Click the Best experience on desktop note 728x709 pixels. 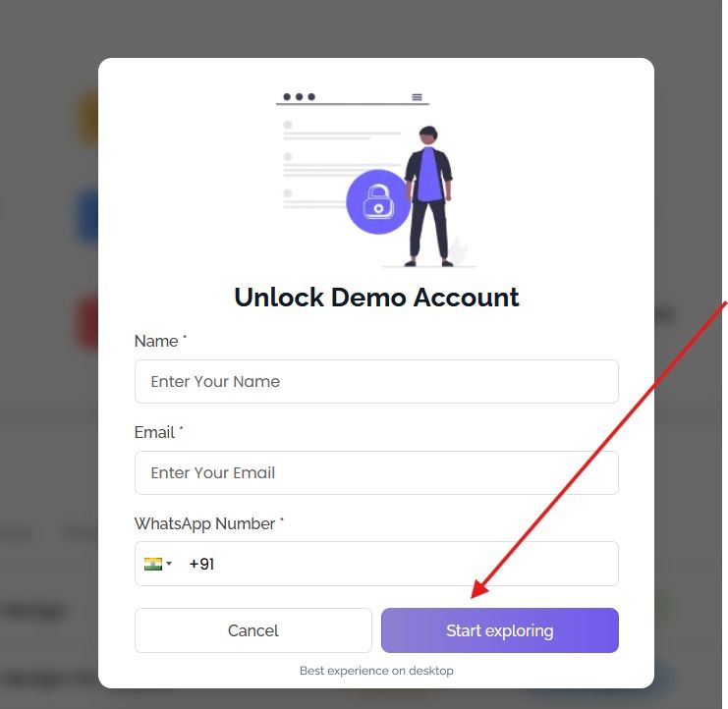coord(376,671)
